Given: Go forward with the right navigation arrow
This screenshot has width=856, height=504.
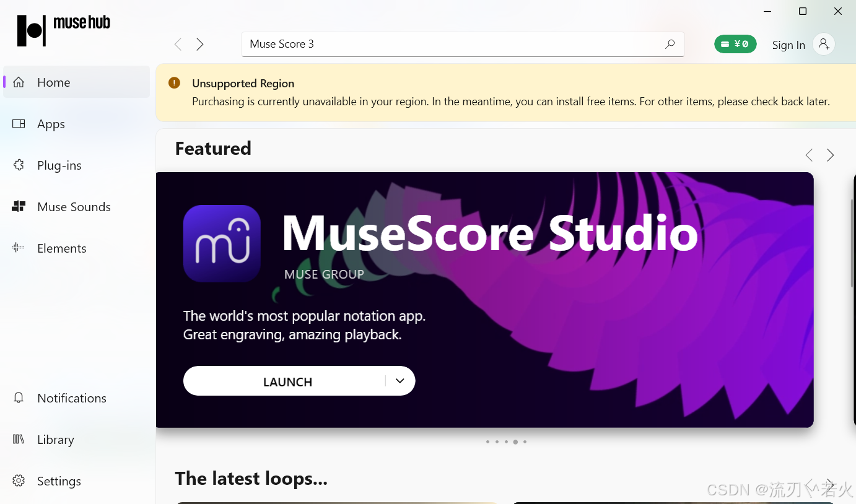Looking at the screenshot, I should coord(200,44).
